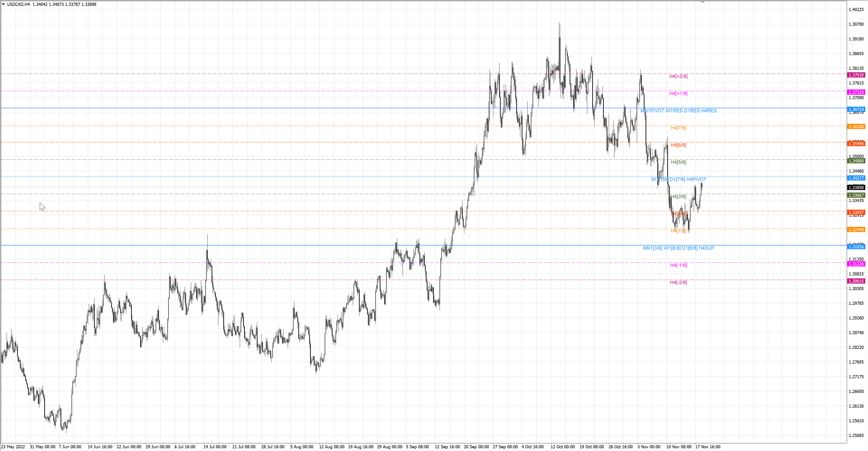Screen dimensions: 868x451
Task: Click the 1.30615 price tag
Action: (856, 281)
